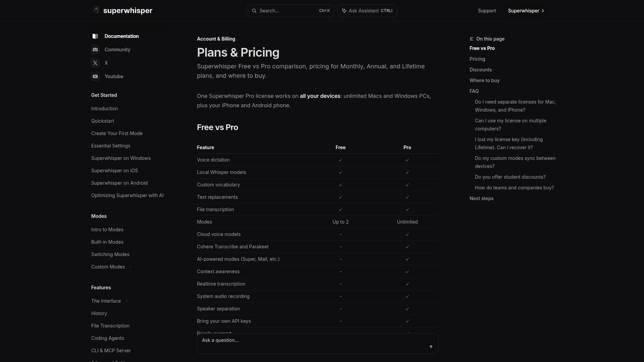Click the 'Speaker separation' feature text
The image size is (644, 362).
(218, 309)
